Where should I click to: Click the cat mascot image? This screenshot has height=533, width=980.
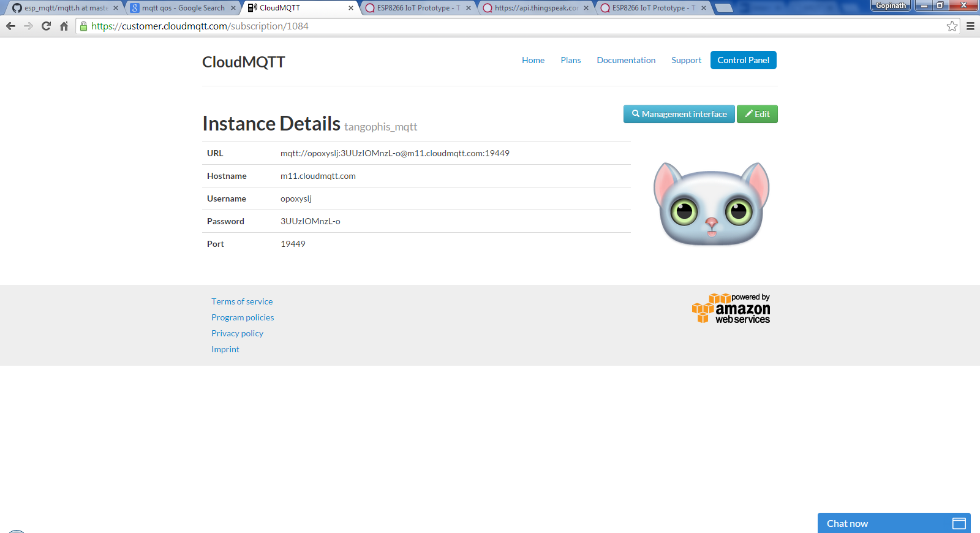(711, 204)
